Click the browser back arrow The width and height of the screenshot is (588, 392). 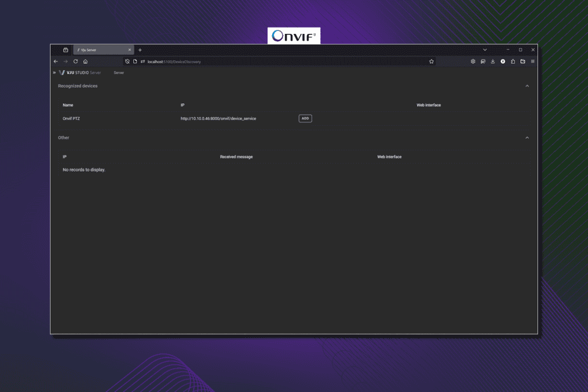click(x=56, y=61)
